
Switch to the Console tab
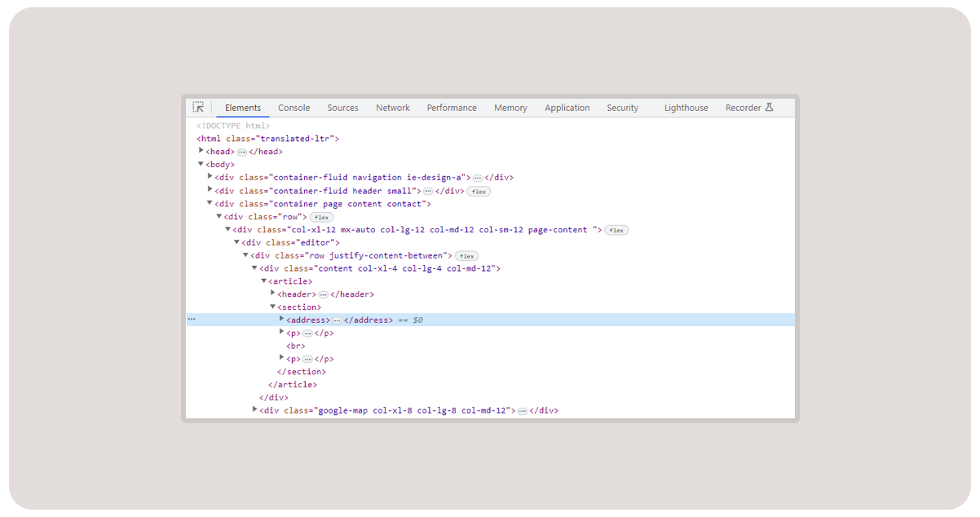click(x=294, y=107)
